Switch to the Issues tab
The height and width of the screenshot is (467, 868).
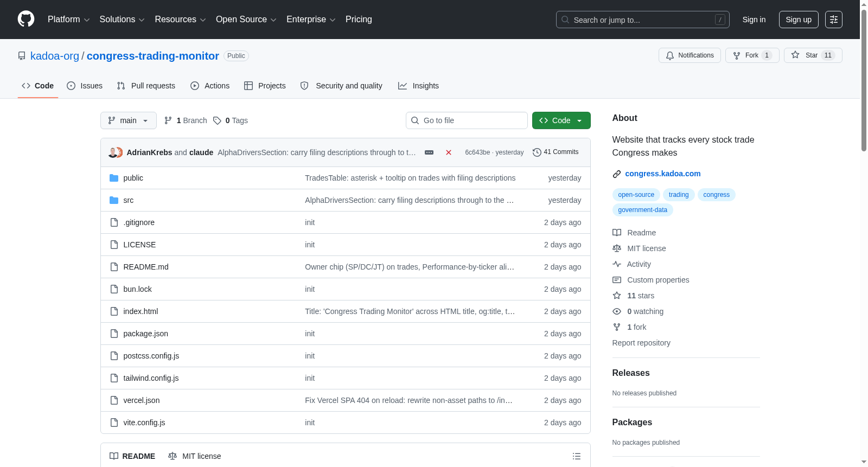pyautogui.click(x=85, y=86)
